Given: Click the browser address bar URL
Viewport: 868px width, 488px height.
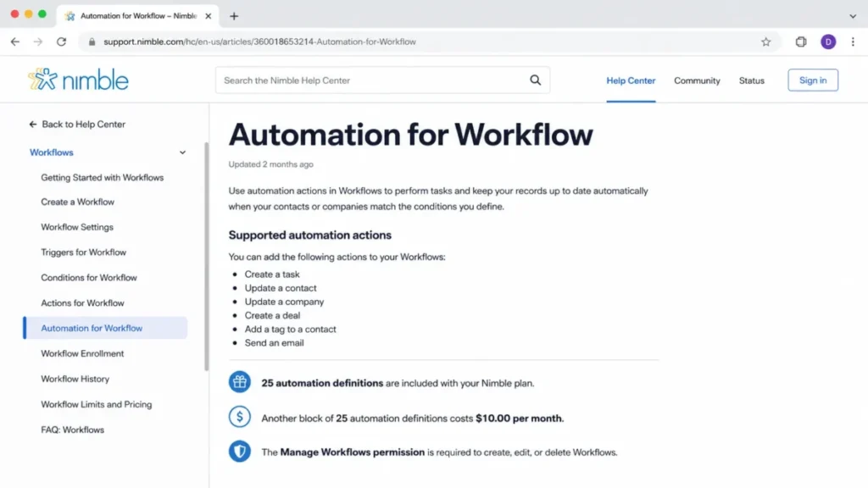Looking at the screenshot, I should click(259, 42).
